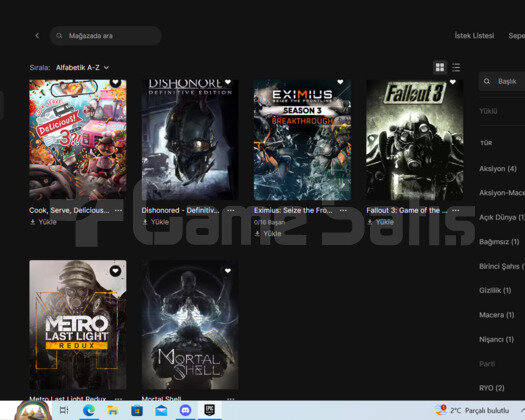Toggle the favorite heart on Cook, Serve, Delicious

coord(115,82)
